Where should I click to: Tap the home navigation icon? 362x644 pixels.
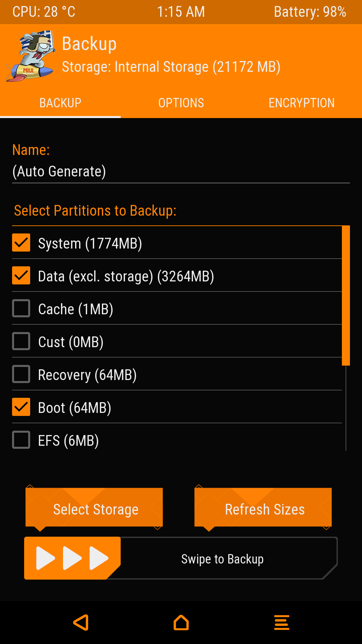pos(181,623)
